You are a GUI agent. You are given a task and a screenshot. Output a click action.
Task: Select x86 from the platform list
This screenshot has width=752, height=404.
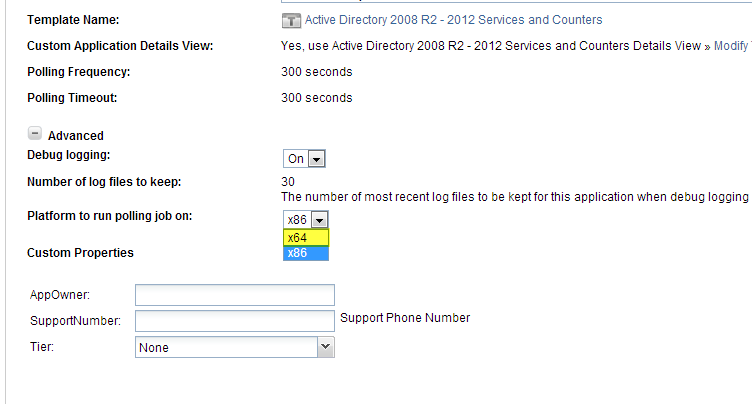click(306, 253)
